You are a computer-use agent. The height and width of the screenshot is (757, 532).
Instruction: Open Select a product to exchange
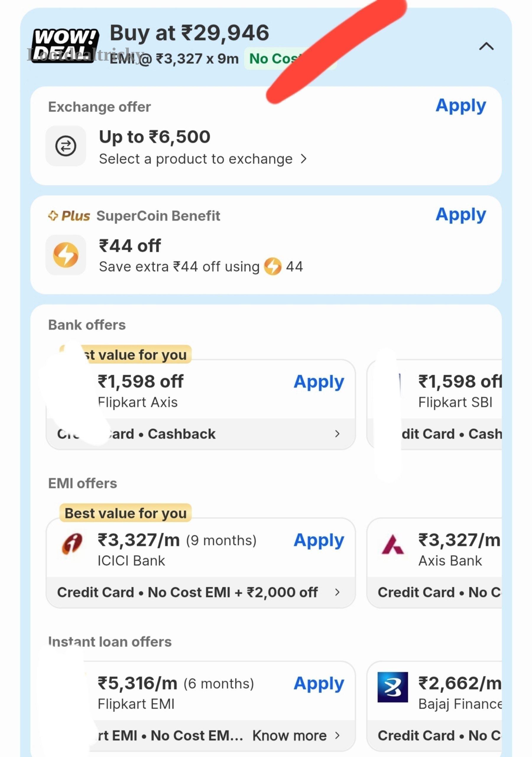coord(203,159)
